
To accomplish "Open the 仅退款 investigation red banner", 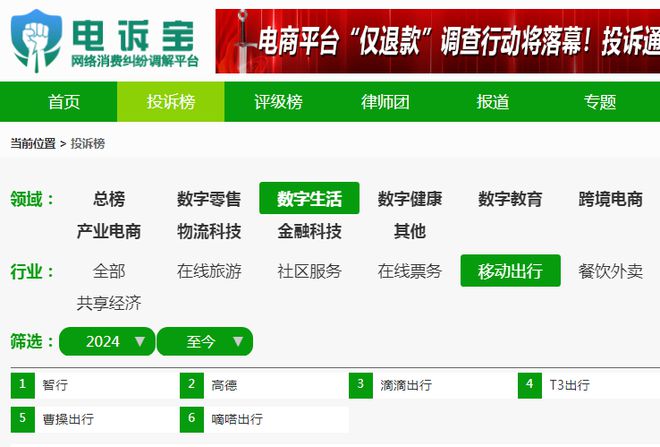I will 438,41.
